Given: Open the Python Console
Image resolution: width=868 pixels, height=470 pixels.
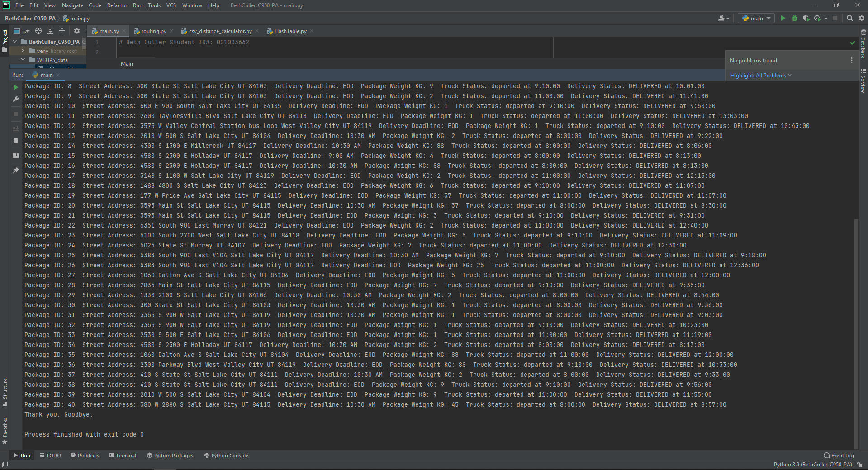Looking at the screenshot, I should point(226,456).
